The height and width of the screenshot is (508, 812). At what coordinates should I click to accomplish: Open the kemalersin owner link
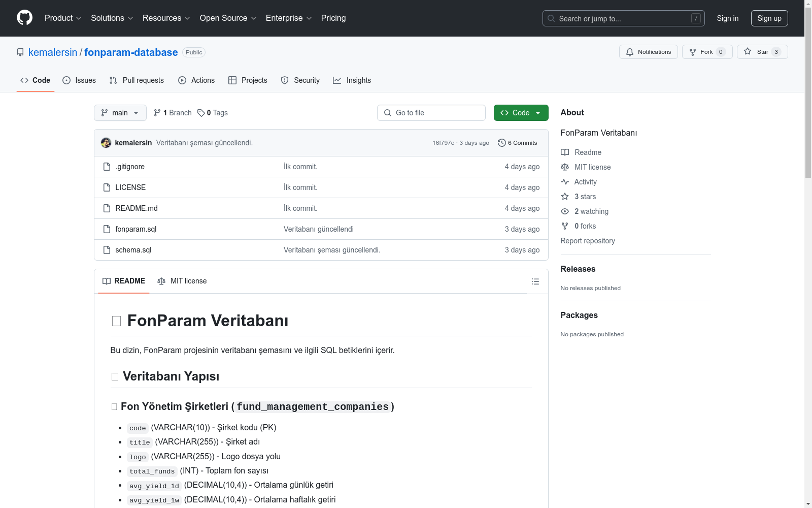53,52
